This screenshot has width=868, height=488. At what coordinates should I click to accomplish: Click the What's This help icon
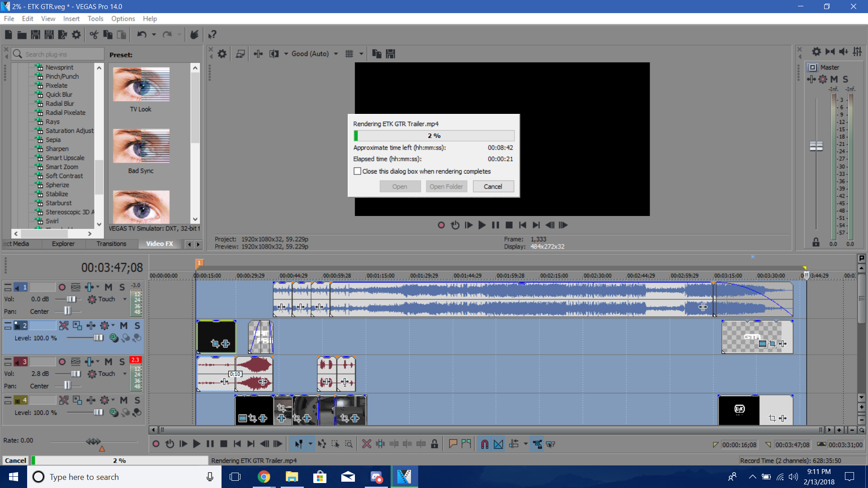212,35
